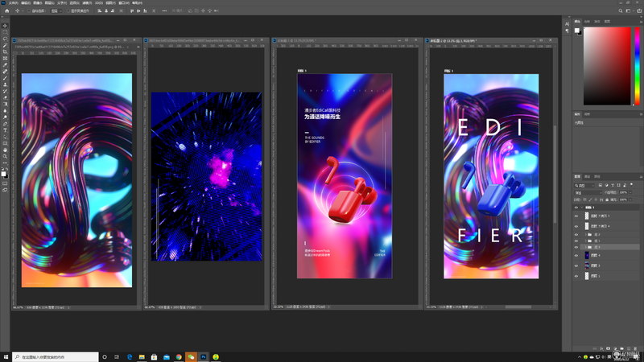Select the Healing Brush tool

[5, 72]
